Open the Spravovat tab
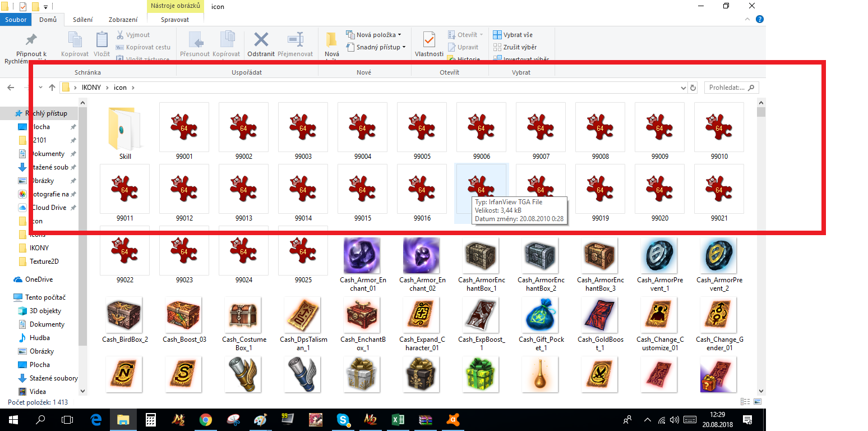Viewport: 868px width, 431px height. pos(175,20)
